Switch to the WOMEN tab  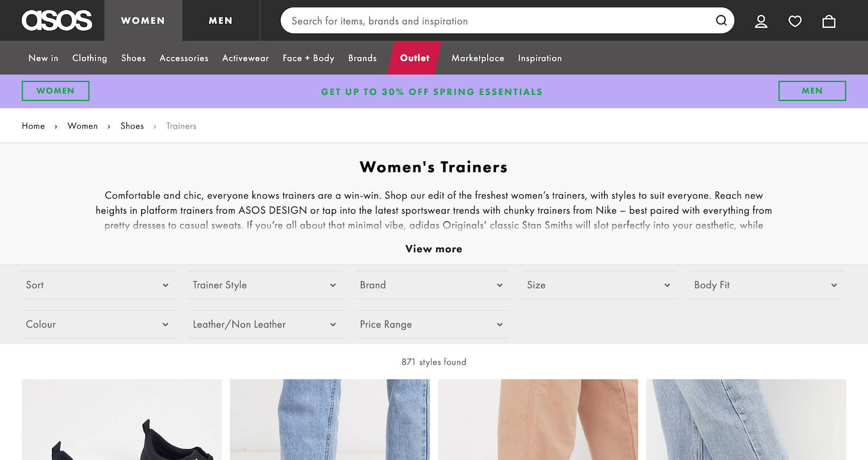(x=143, y=21)
